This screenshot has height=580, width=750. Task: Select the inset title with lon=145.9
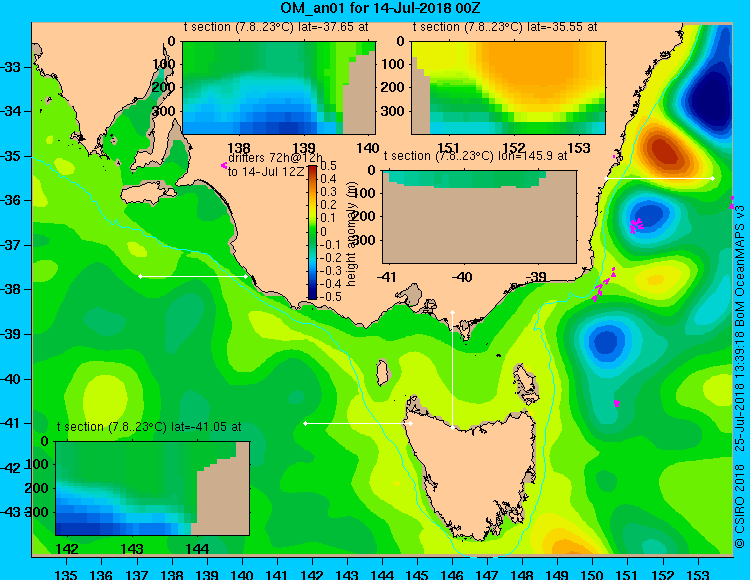coord(476,156)
